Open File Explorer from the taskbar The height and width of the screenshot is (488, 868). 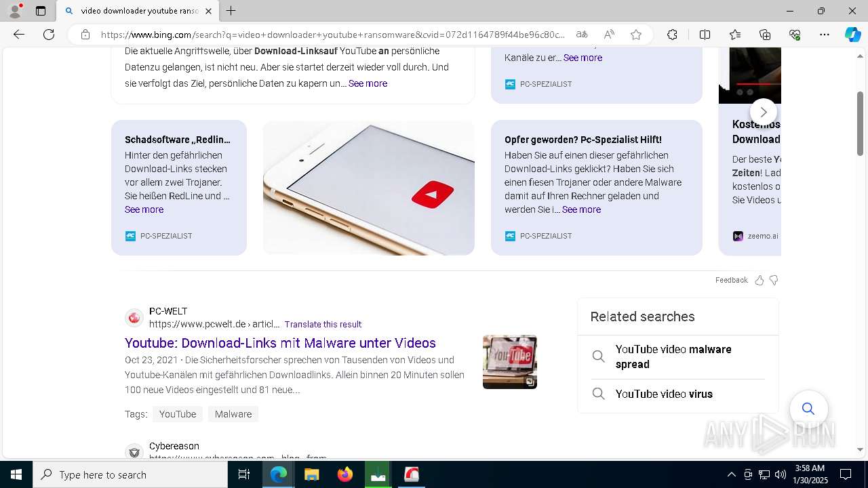(311, 474)
